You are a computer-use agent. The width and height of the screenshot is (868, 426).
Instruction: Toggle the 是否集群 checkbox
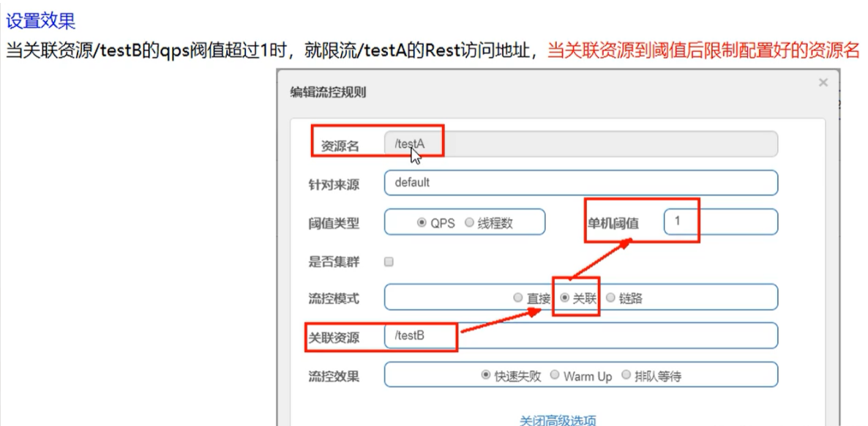pos(389,261)
